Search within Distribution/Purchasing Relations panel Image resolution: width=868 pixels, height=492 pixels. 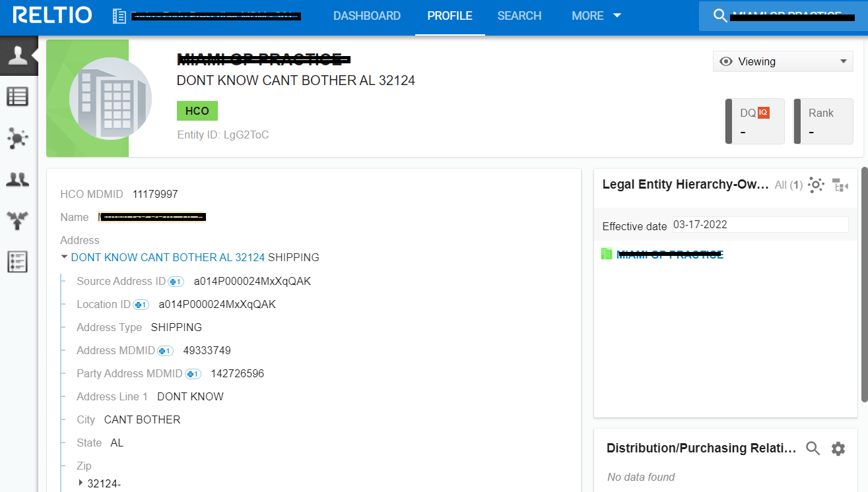click(x=813, y=449)
